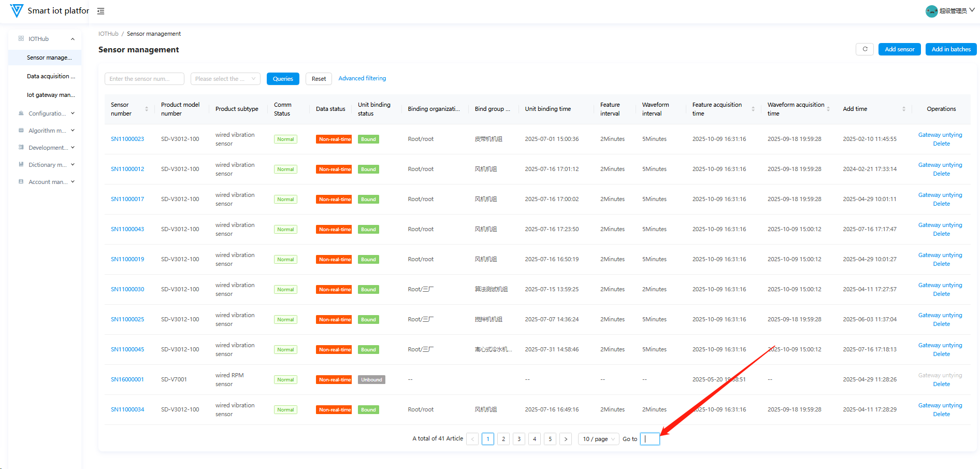The image size is (980, 469).
Task: Click the sensor number search field
Action: click(145, 79)
